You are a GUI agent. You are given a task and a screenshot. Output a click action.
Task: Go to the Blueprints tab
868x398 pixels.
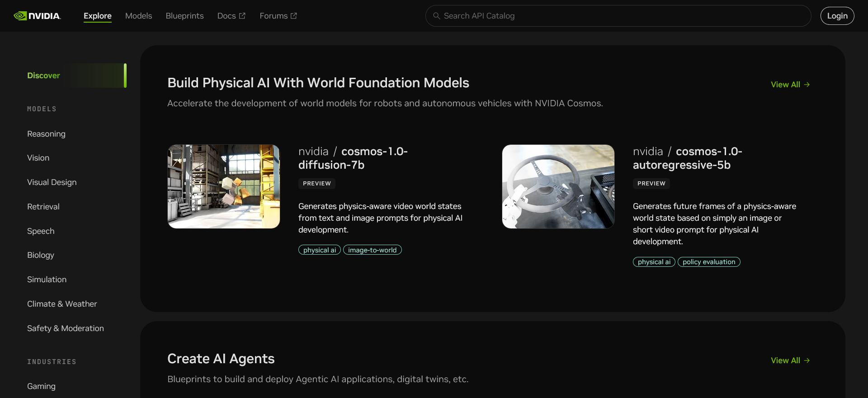pos(184,16)
